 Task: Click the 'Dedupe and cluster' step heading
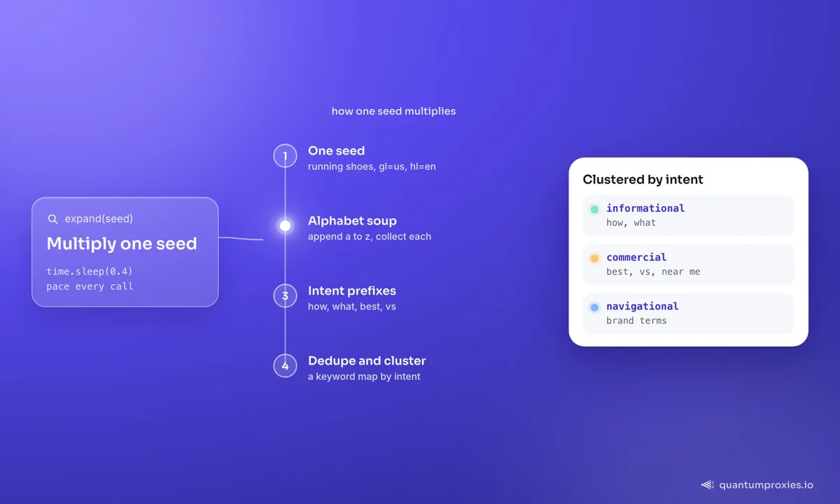(x=367, y=360)
